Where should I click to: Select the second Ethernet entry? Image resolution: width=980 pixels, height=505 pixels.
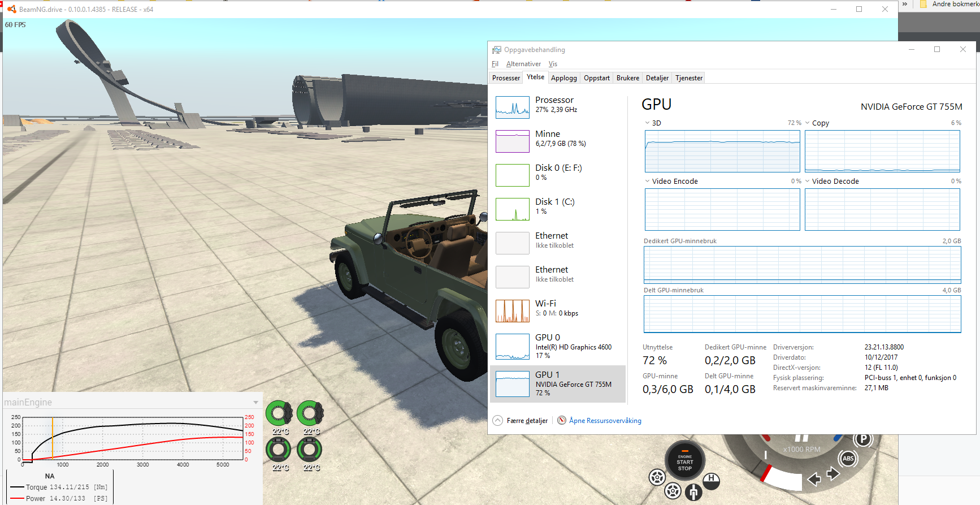558,277
